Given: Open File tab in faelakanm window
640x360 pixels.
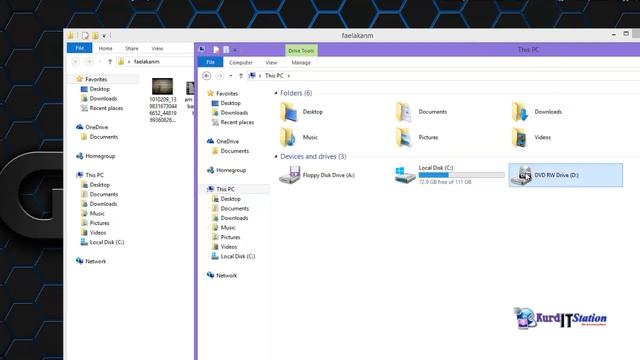Looking at the screenshot, I should click(x=80, y=48).
